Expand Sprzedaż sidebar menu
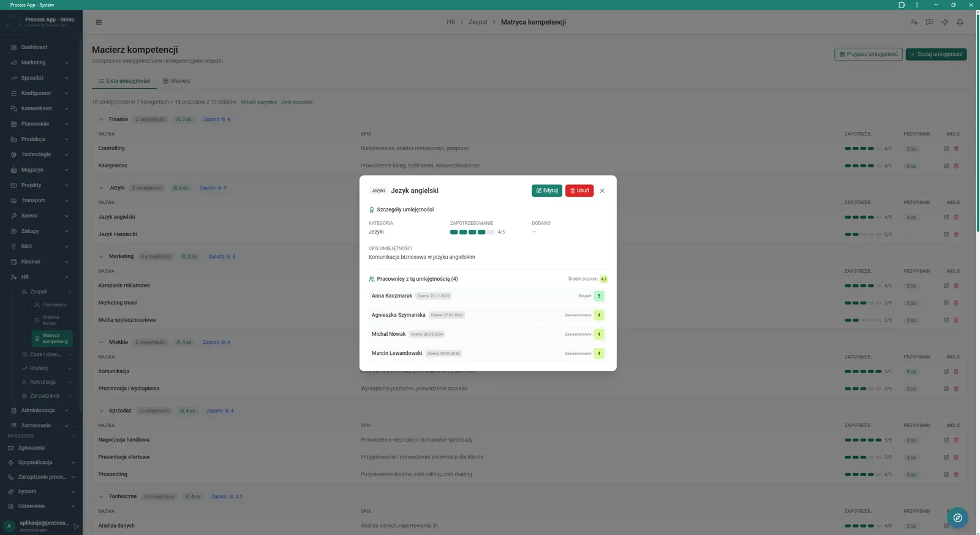Image resolution: width=980 pixels, height=535 pixels. pos(40,78)
